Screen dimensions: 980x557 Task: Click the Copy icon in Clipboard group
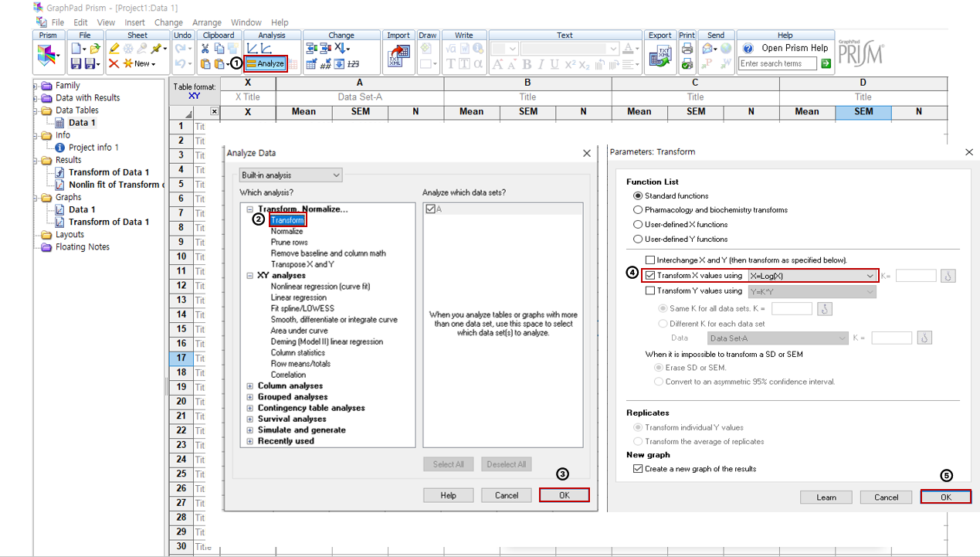point(219,48)
